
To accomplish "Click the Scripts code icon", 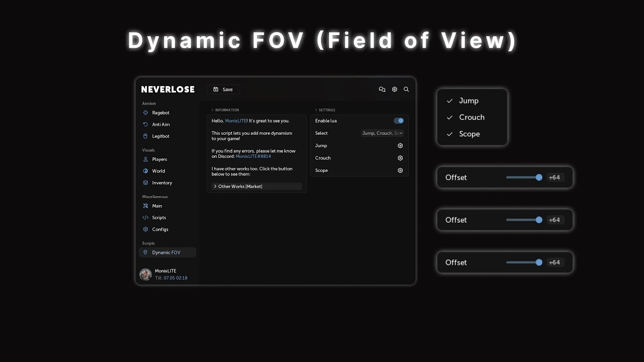I will tap(145, 218).
